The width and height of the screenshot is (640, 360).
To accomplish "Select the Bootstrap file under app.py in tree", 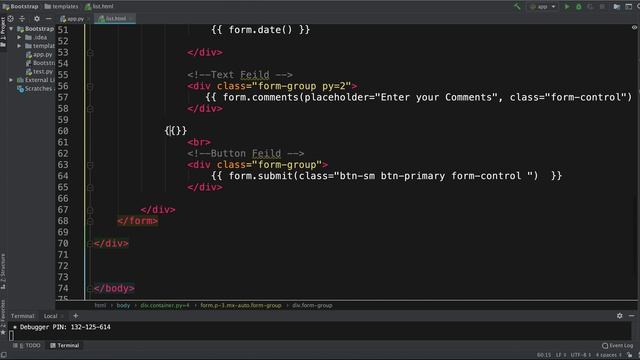I will tap(40, 63).
